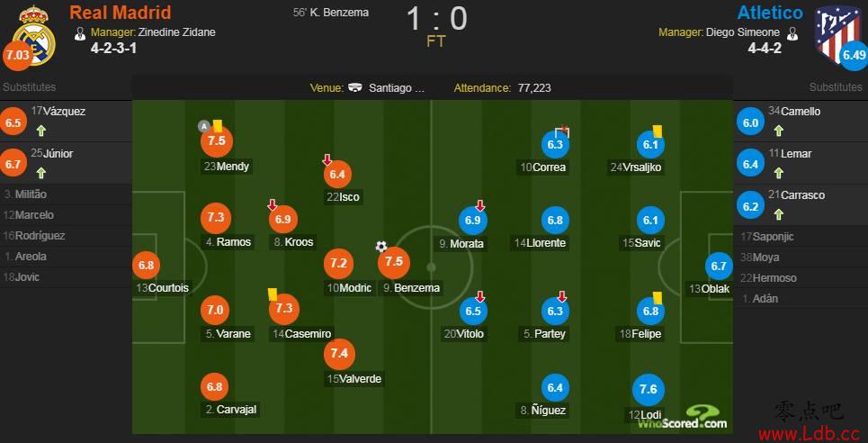This screenshot has width=868, height=443.
Task: Click the goal ball icon beside Benzema
Action: [x=380, y=247]
